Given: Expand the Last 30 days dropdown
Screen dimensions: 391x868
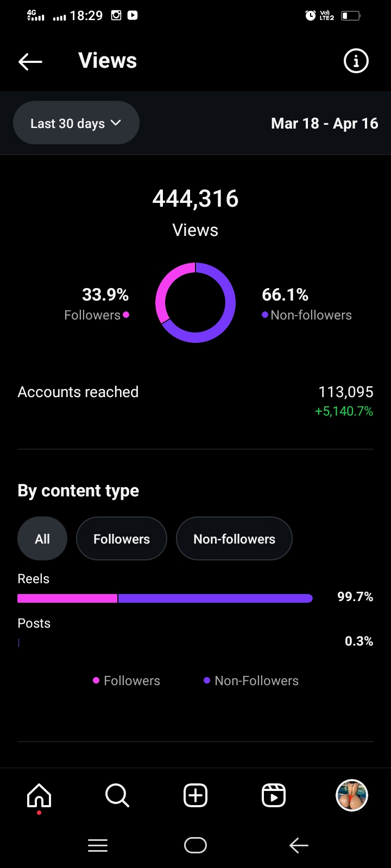Looking at the screenshot, I should point(76,123).
